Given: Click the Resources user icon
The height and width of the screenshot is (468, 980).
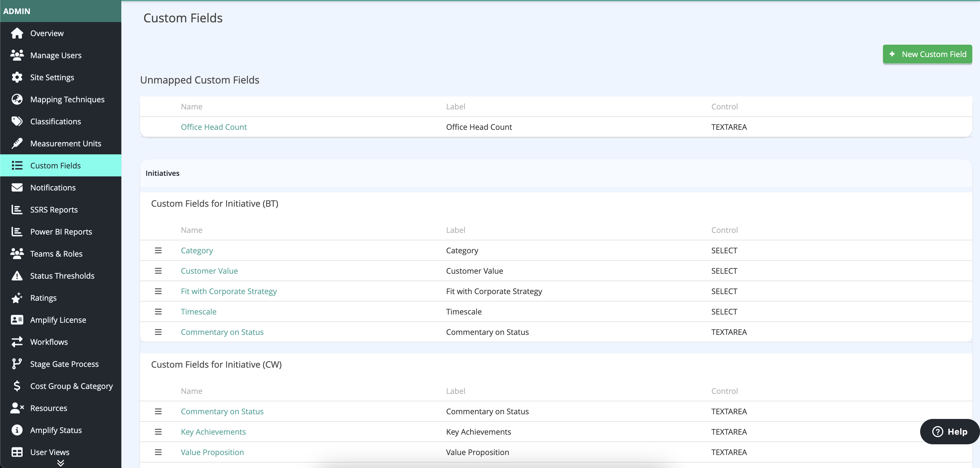Looking at the screenshot, I should [x=17, y=408].
